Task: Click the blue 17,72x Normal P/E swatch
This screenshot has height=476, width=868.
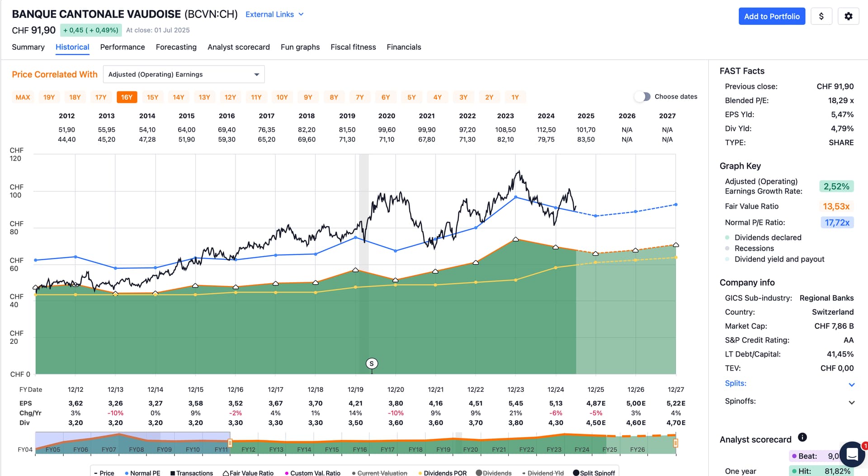Action: tap(836, 223)
